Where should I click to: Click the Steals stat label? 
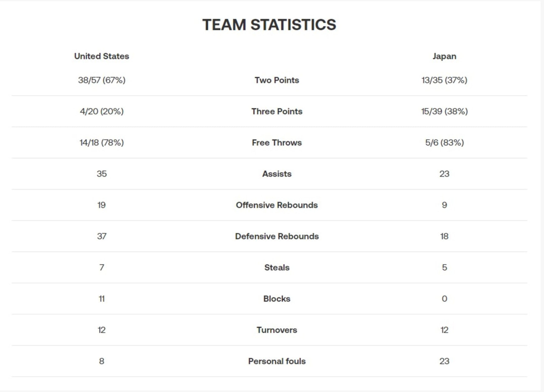[x=277, y=267]
